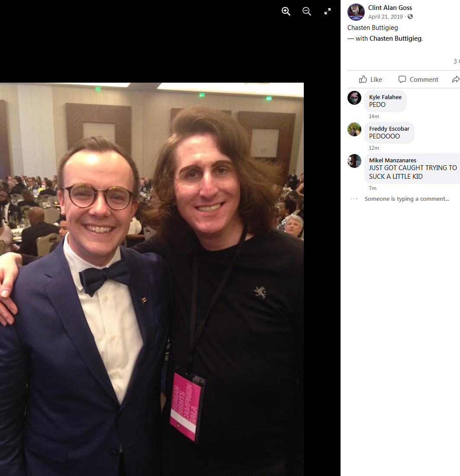Open Freddy Escobar's avatar
The height and width of the screenshot is (476, 460).
coord(354,129)
